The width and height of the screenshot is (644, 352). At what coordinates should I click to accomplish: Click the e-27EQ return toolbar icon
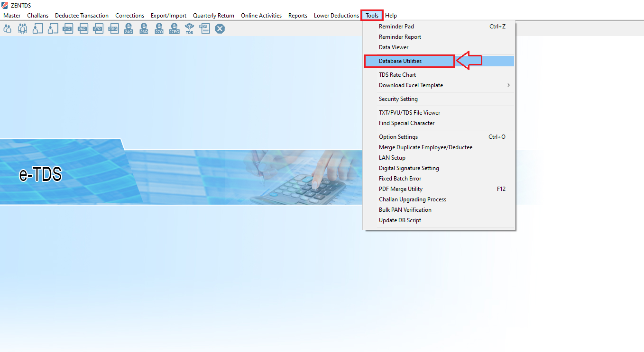point(175,29)
